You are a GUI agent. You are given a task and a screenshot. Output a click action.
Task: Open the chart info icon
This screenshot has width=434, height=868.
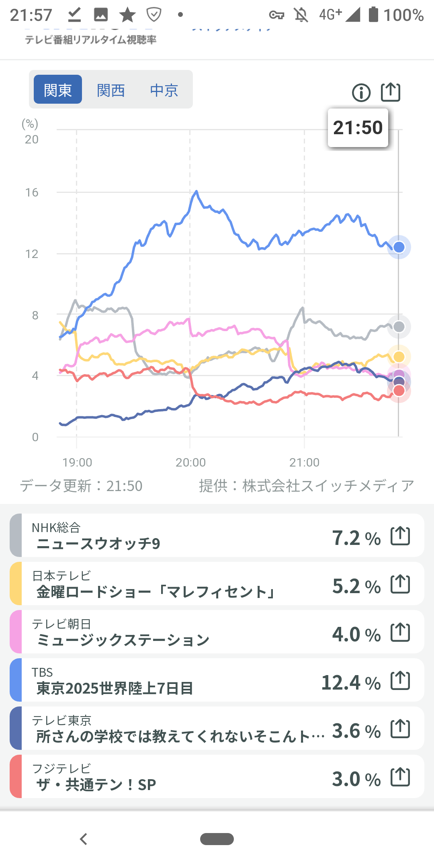coord(361,93)
